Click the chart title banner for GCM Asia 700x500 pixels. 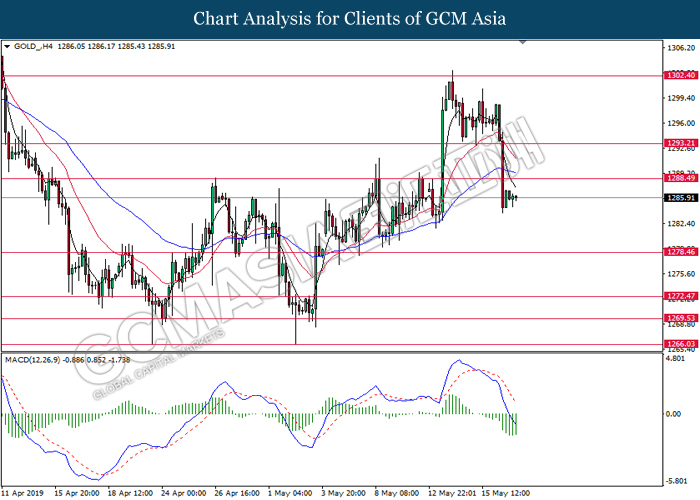click(350, 18)
